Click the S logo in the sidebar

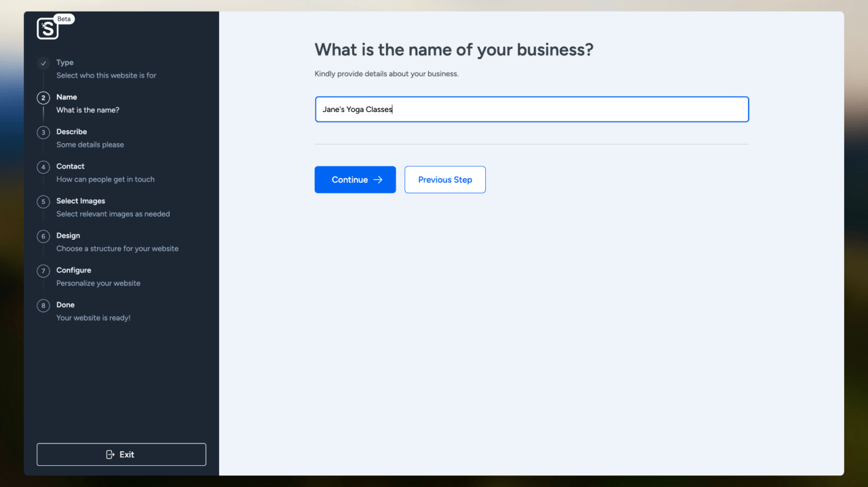click(48, 29)
